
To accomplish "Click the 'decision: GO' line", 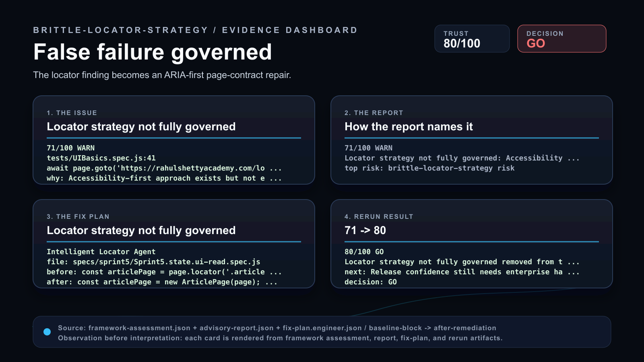I will pyautogui.click(x=371, y=282).
